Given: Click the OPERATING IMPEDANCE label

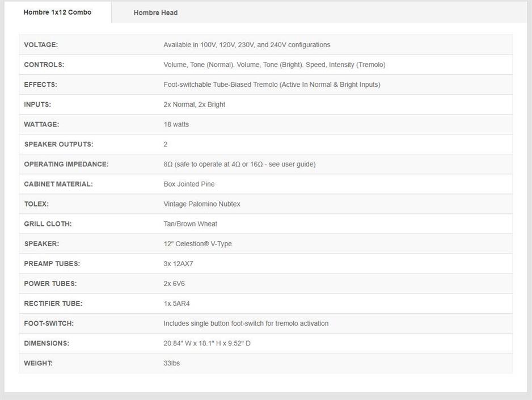Looking at the screenshot, I should [66, 164].
